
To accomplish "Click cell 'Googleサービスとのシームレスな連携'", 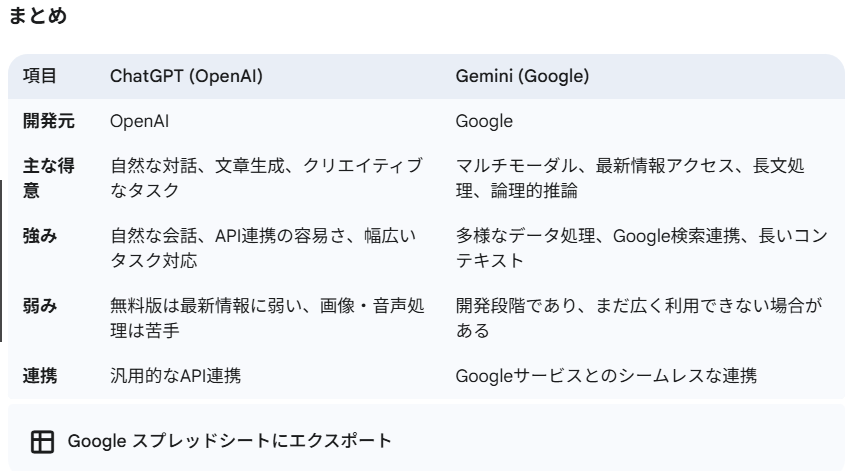I will click(x=606, y=376).
